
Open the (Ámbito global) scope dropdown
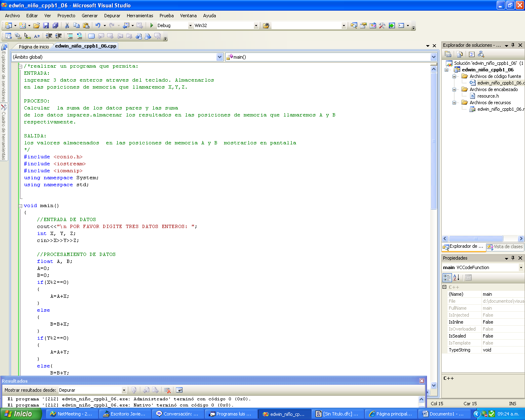[219, 57]
